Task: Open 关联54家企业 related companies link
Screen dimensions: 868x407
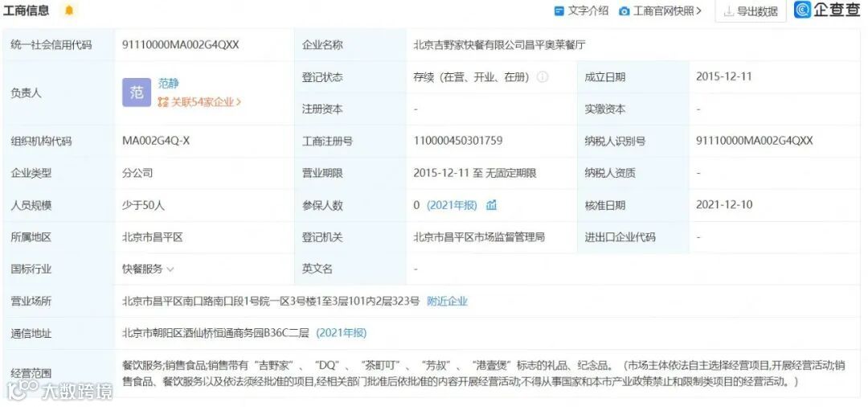Action: pos(199,102)
